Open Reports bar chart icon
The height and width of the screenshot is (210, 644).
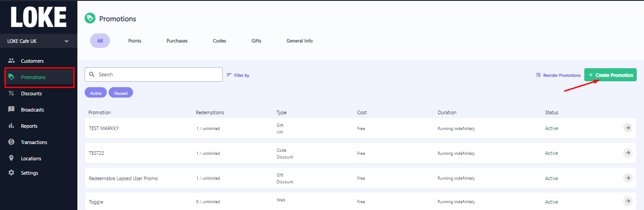pos(11,126)
